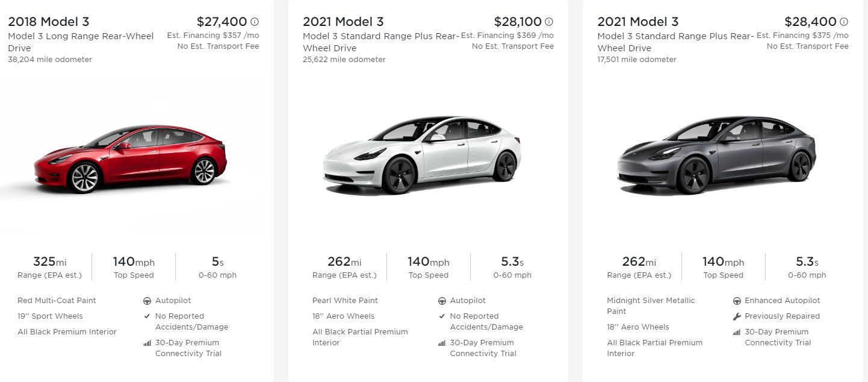
Task: Click Previously Repaired label on third card
Action: click(x=783, y=316)
